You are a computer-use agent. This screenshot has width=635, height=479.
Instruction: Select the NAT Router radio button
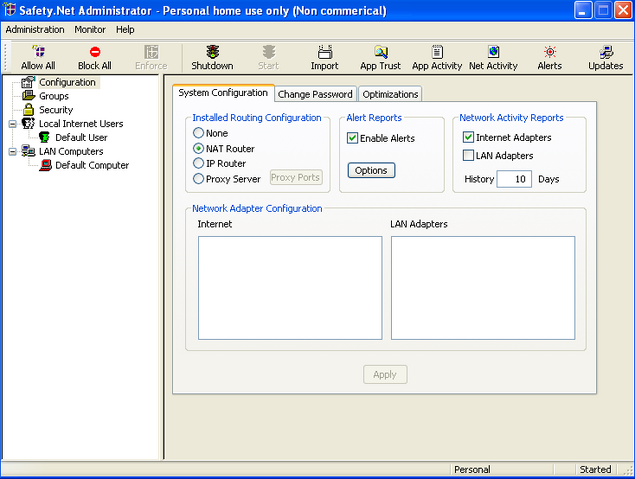click(198, 148)
